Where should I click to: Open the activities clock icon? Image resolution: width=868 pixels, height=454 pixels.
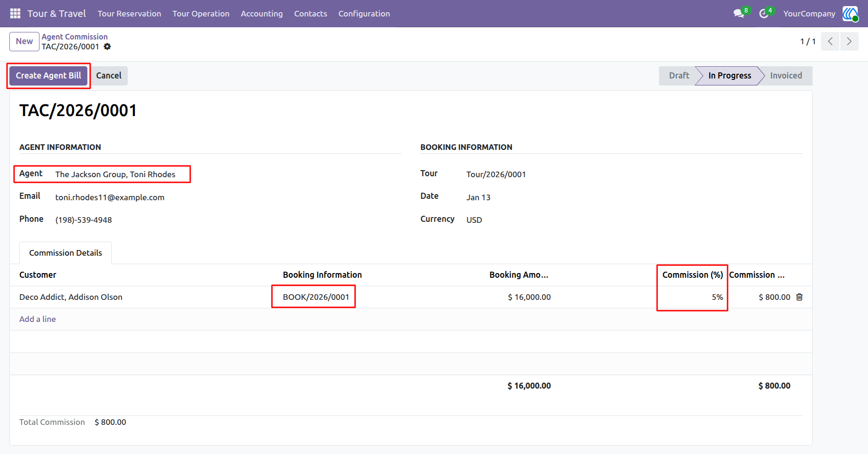[764, 14]
